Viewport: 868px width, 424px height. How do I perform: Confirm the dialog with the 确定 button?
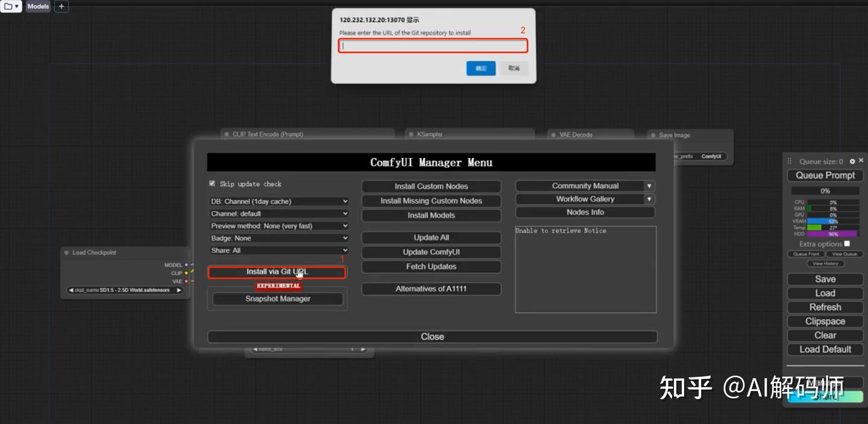click(x=480, y=68)
